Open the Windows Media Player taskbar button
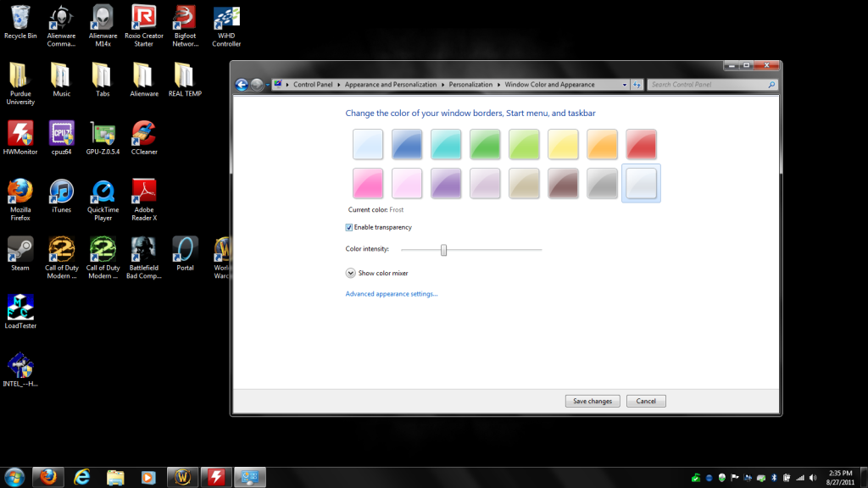868x488 pixels. (147, 477)
